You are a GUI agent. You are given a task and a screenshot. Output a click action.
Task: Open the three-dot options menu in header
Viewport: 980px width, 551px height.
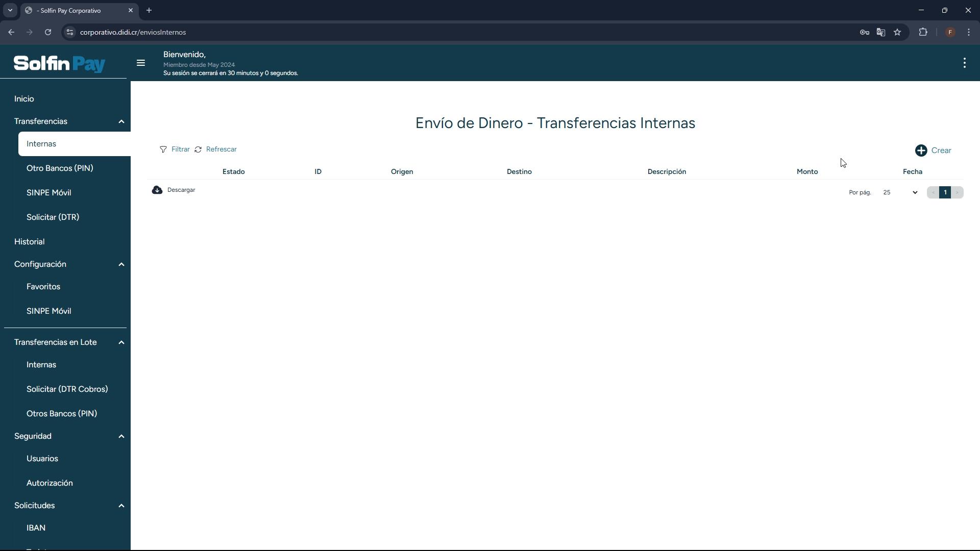[x=964, y=63]
